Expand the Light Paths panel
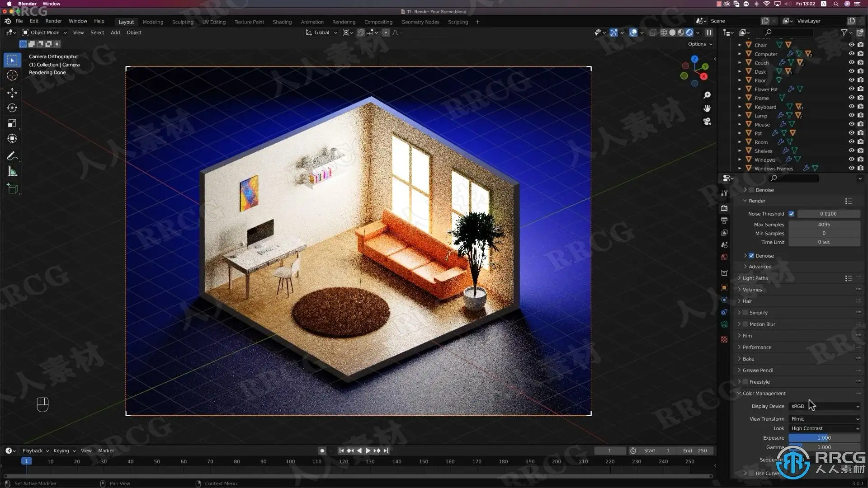The height and width of the screenshot is (488, 868). coord(755,278)
